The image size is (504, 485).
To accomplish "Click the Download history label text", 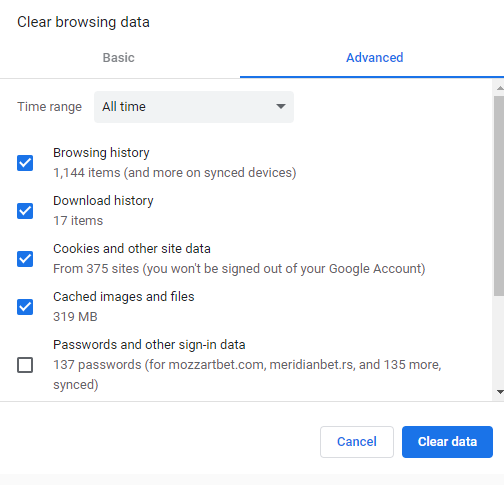I will (x=103, y=201).
